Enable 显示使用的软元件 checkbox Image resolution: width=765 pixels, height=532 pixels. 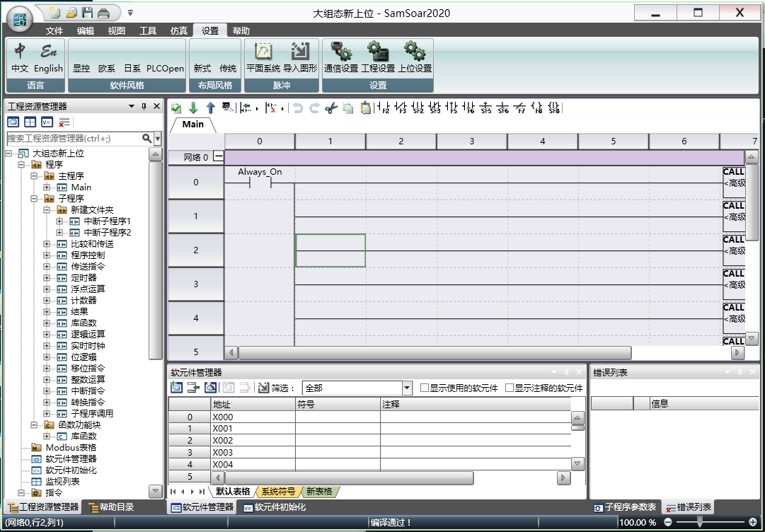[425, 388]
